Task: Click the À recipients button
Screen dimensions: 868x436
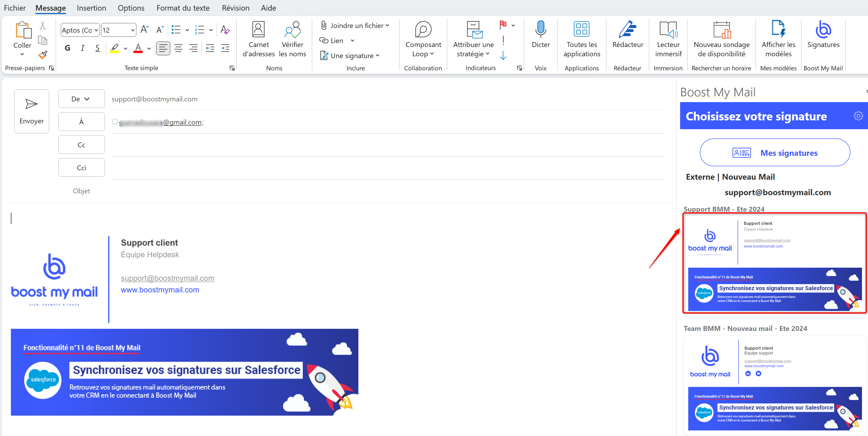Action: (x=81, y=122)
